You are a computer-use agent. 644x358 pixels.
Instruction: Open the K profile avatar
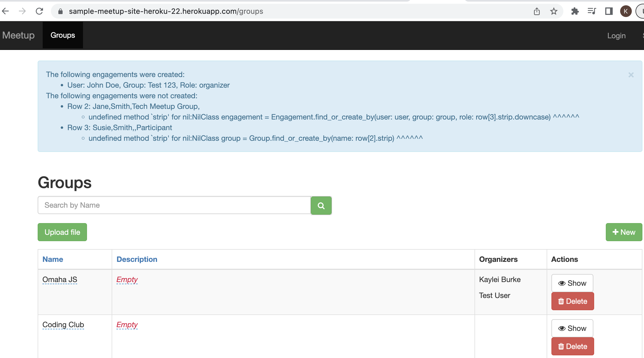(626, 11)
